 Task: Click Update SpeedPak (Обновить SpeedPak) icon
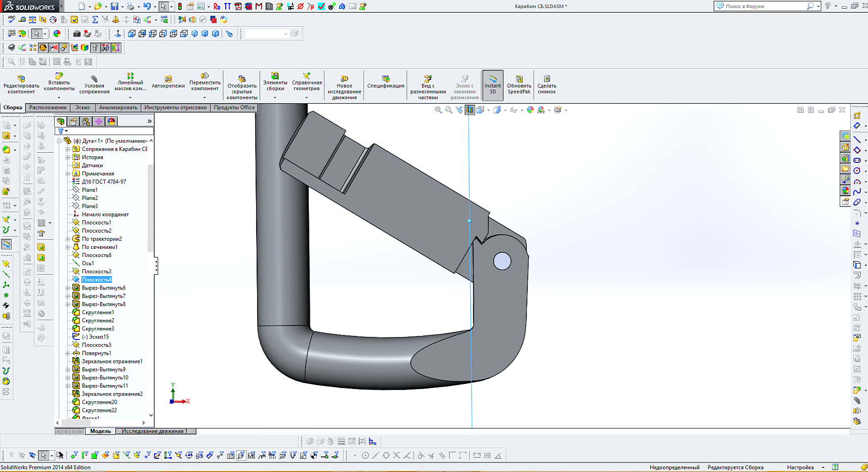tap(519, 79)
